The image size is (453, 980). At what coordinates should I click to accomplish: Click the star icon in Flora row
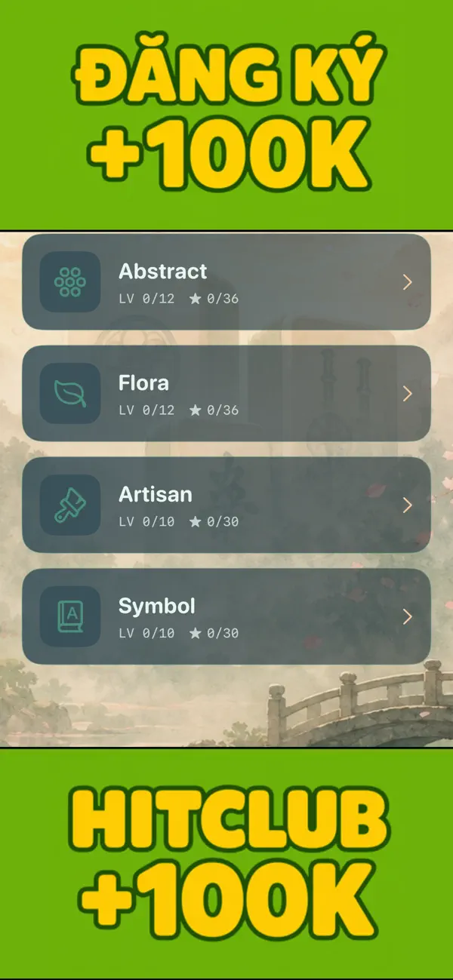(x=196, y=410)
